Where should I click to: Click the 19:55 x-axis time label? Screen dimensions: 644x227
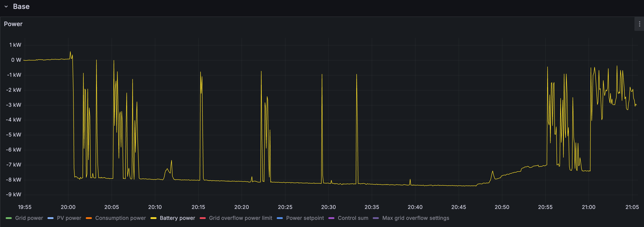click(25, 207)
